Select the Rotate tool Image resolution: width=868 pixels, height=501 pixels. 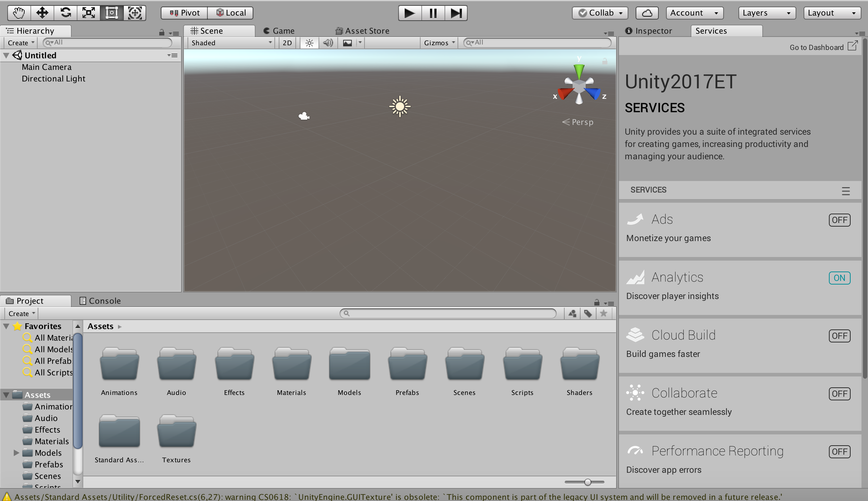click(x=65, y=13)
